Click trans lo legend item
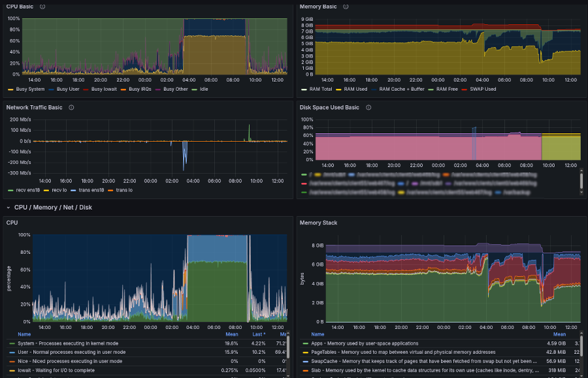The width and height of the screenshot is (588, 378). point(123,190)
